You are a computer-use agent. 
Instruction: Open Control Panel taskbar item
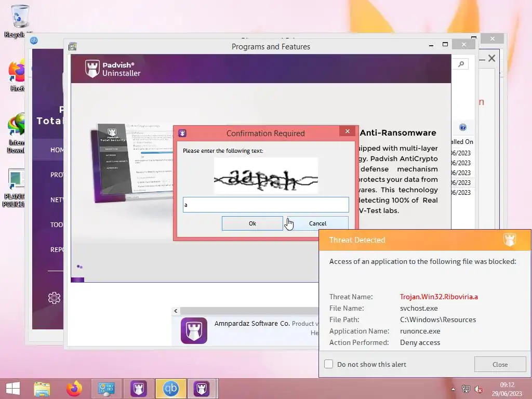(x=106, y=389)
